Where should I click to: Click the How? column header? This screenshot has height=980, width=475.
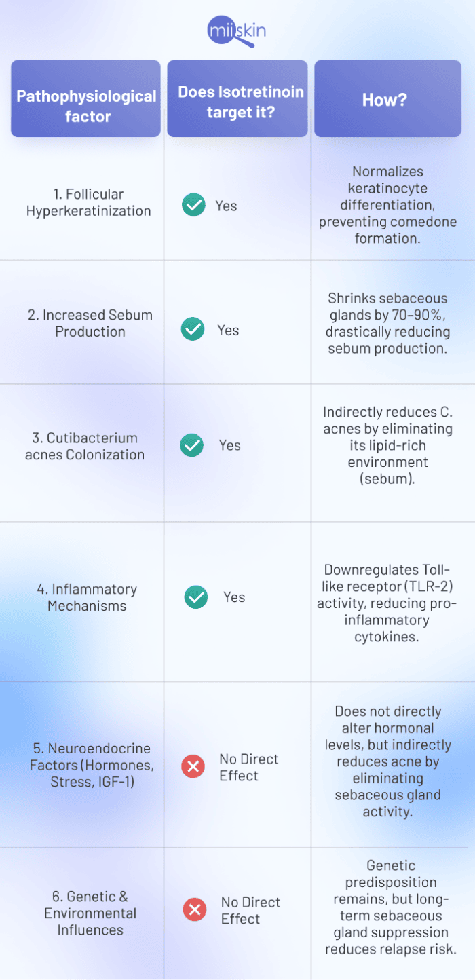(385, 99)
